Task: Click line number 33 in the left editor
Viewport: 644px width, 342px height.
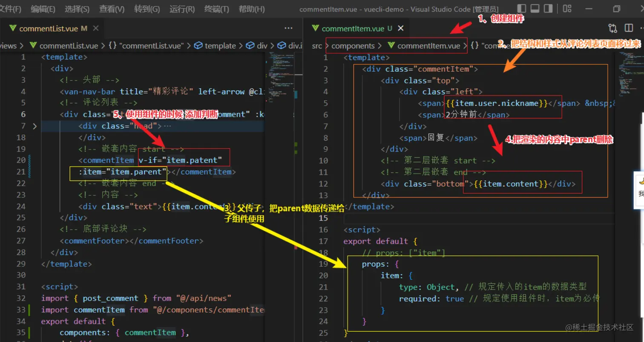Action: point(21,310)
